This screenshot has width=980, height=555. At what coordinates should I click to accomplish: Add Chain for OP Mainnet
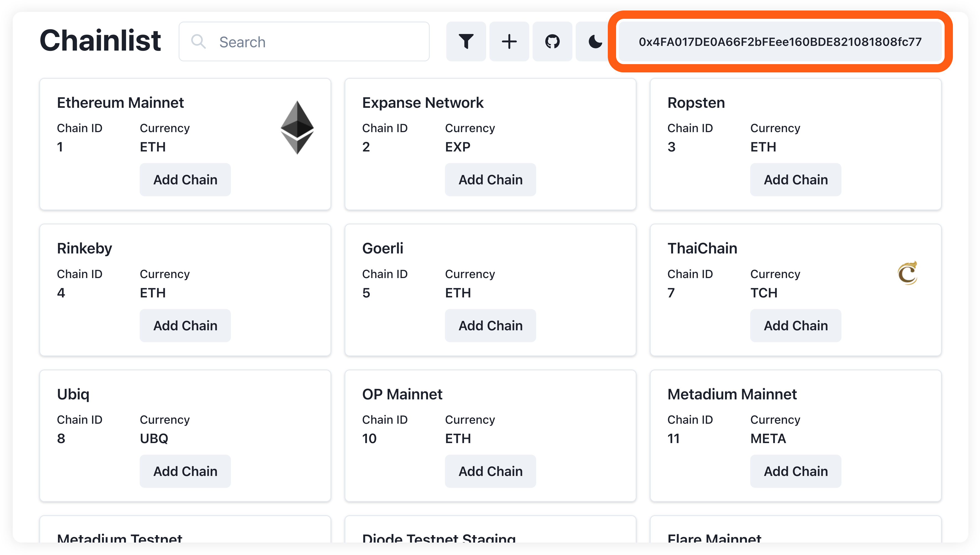click(490, 471)
